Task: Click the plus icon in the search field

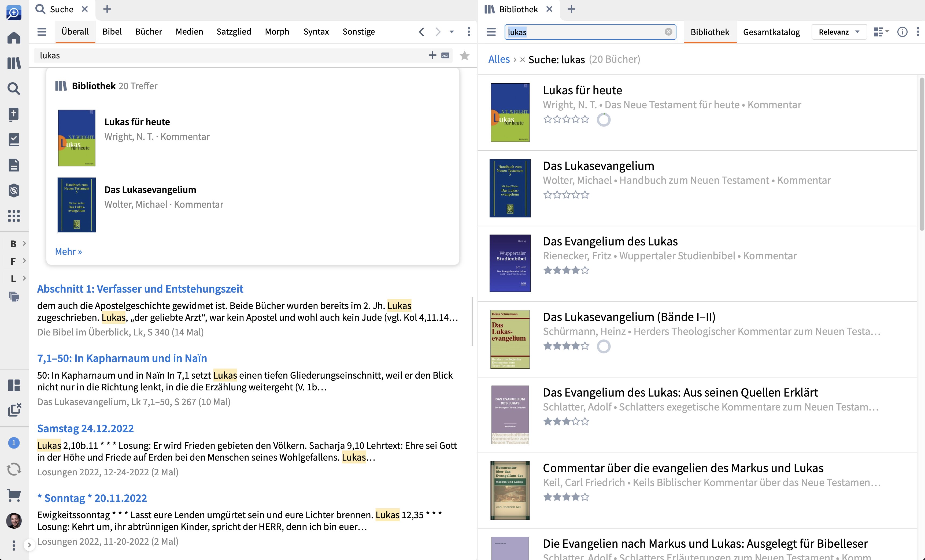Action: [x=432, y=55]
